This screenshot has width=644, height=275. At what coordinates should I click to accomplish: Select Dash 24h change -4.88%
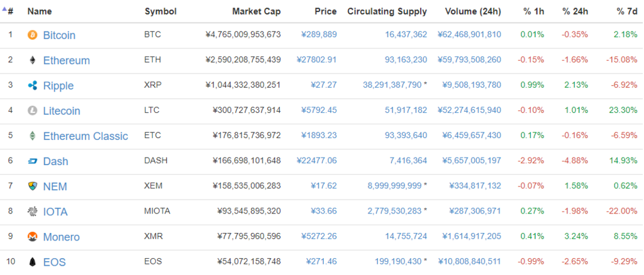point(575,161)
